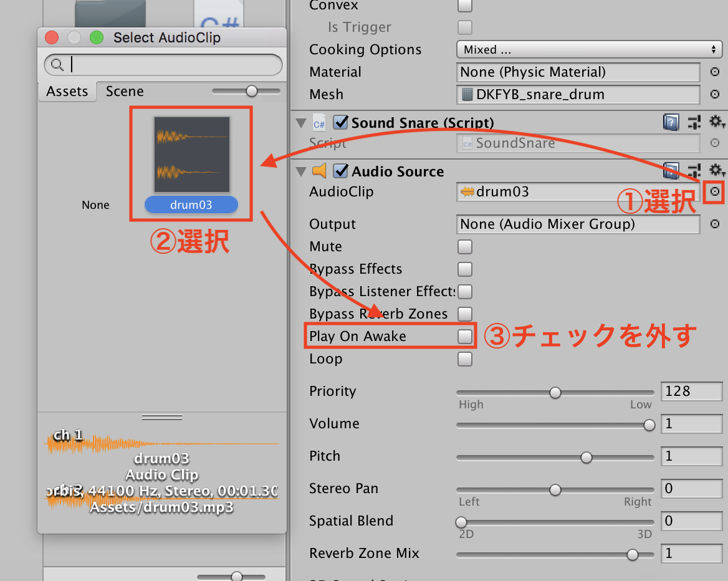Collapse the Sound Snare (Script) component
Viewport: 728px width, 581px height.
point(301,123)
